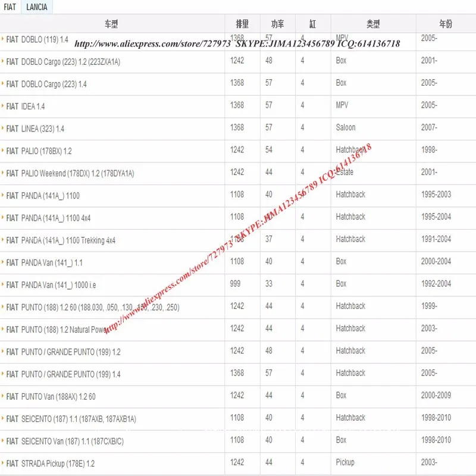The width and height of the screenshot is (476, 476).
Task: Open FIAT DOBLO (119) 1.4 model link
Action: [37, 40]
